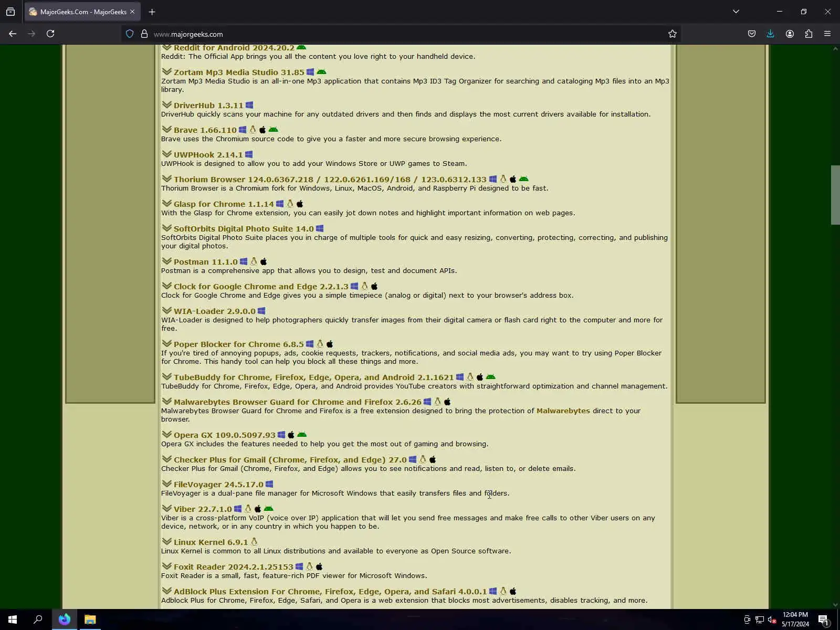Expand the chevron beside WIA-Loader 2.9.0.0
Viewport: 840px width, 630px height.
[167, 310]
